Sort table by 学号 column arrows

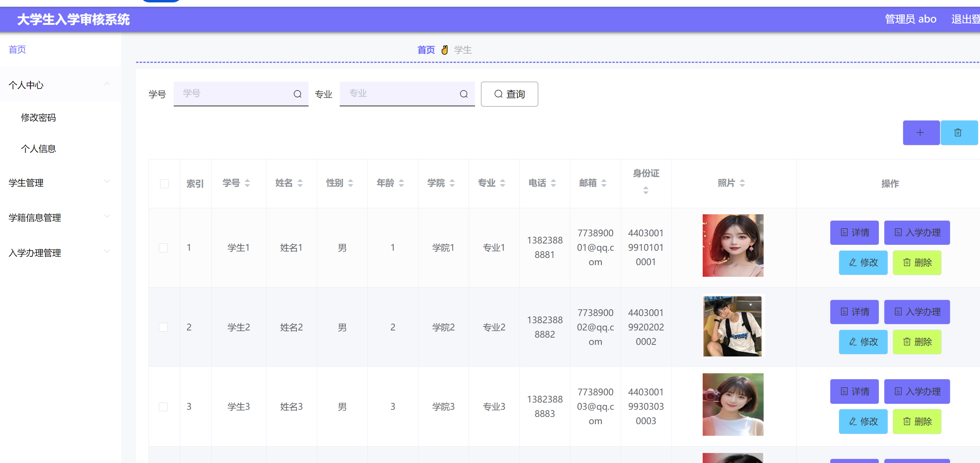coord(247,183)
